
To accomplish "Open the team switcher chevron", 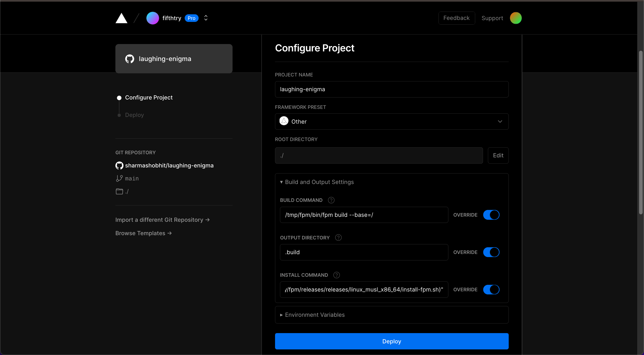I will pos(206,18).
